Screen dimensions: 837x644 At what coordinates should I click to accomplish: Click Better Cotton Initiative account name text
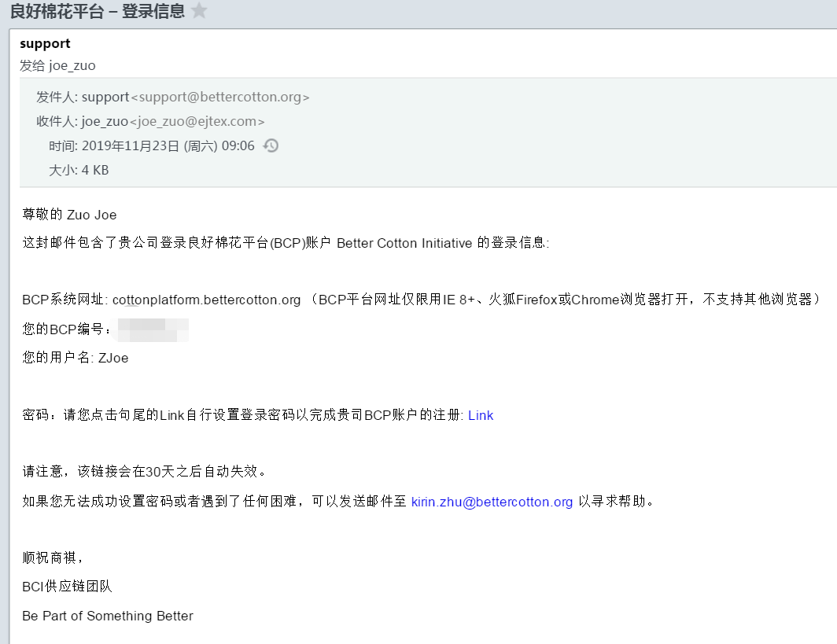coord(404,243)
